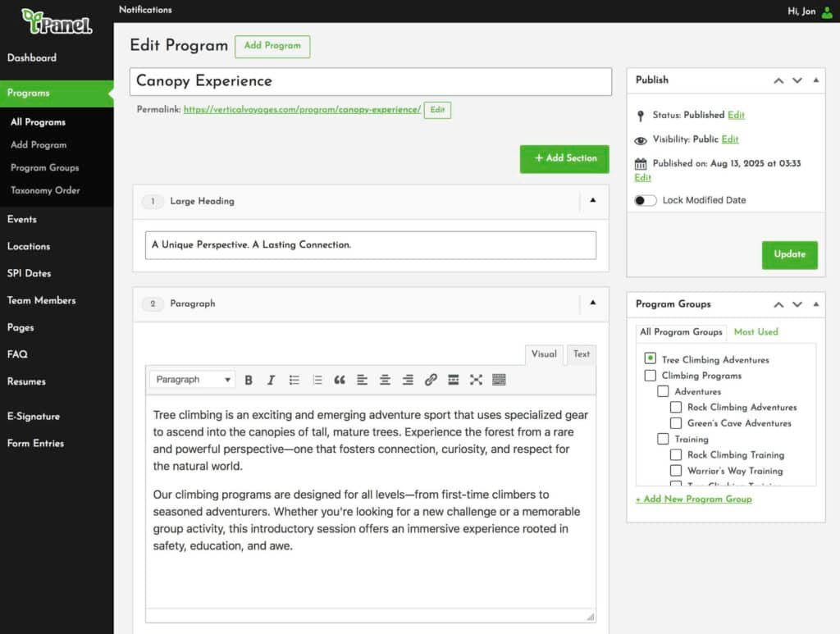Screen dimensions: 840x634
Task: Toggle the Lock Modified Date switch
Action: [x=645, y=200]
